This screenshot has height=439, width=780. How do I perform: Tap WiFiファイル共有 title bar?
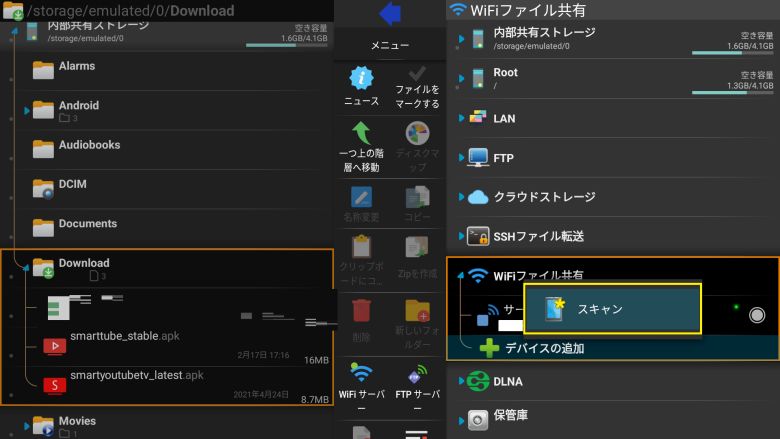tap(613, 10)
